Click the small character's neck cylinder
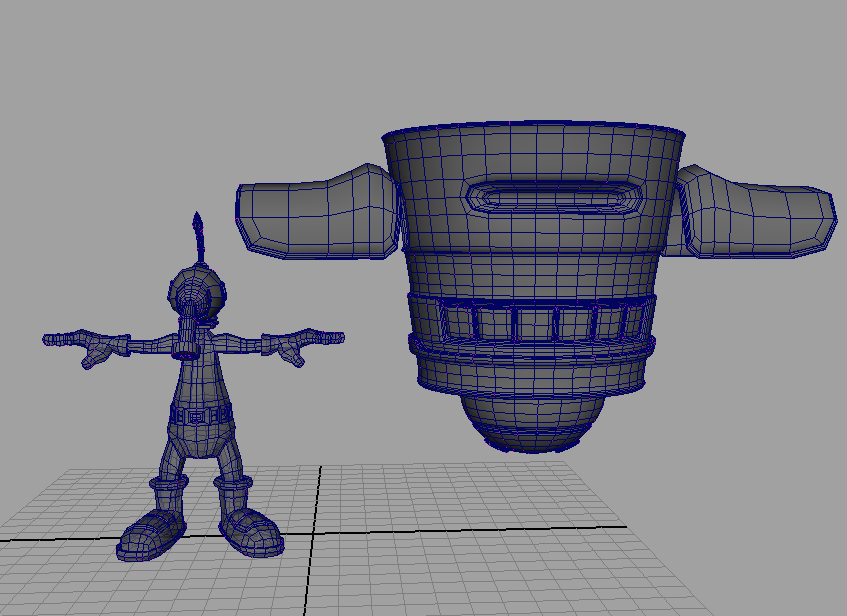This screenshot has height=616, width=847. click(188, 336)
